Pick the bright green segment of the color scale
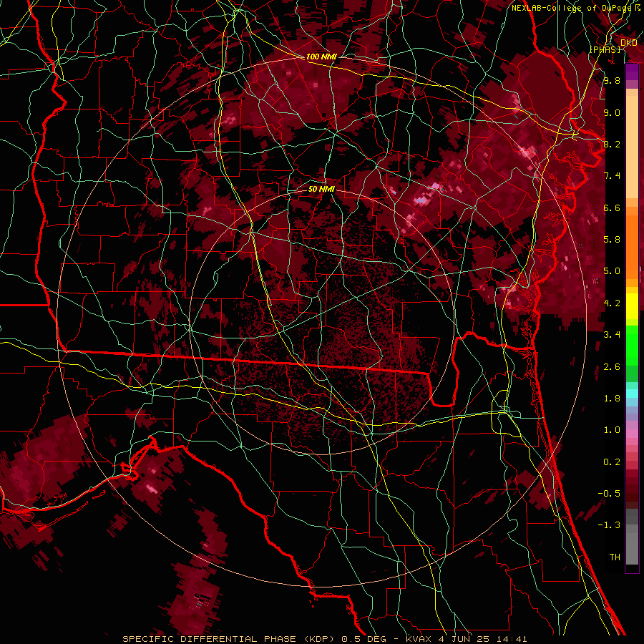644x644 pixels. [x=632, y=345]
